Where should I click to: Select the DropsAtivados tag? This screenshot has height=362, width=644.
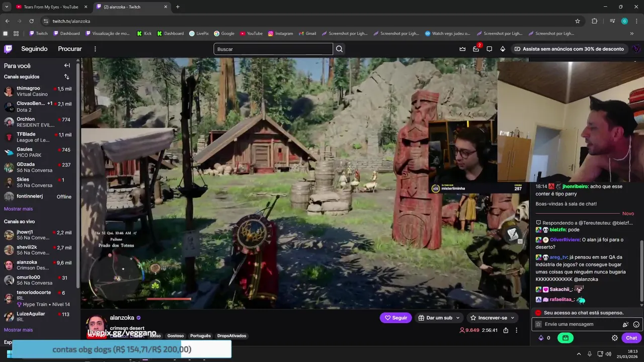coord(231,336)
